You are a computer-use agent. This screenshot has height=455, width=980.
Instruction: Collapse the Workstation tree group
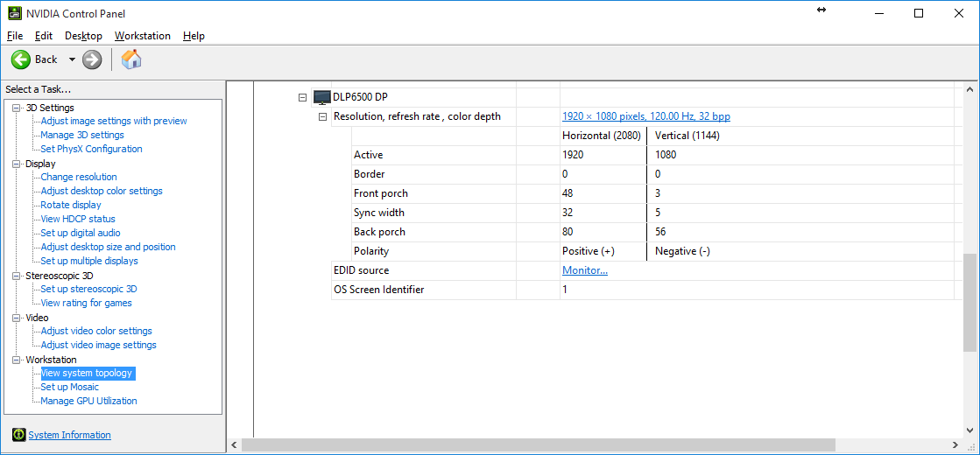(x=16, y=360)
